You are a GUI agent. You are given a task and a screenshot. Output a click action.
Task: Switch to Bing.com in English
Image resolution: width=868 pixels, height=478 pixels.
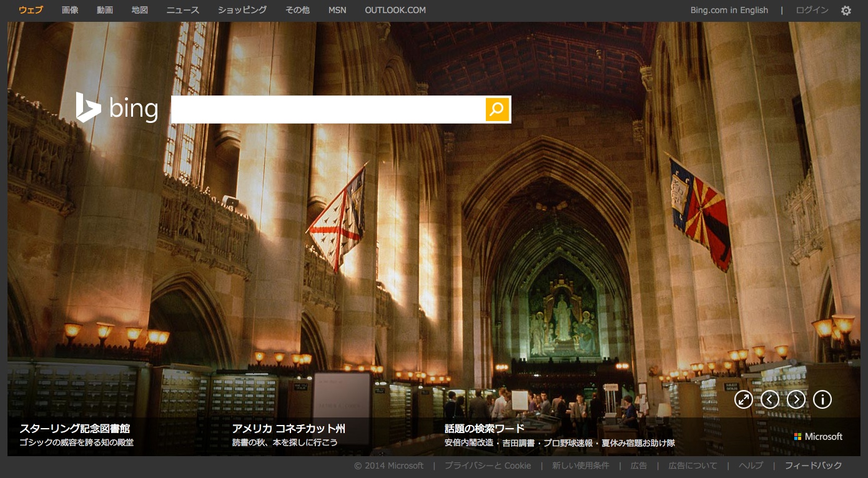(x=729, y=10)
